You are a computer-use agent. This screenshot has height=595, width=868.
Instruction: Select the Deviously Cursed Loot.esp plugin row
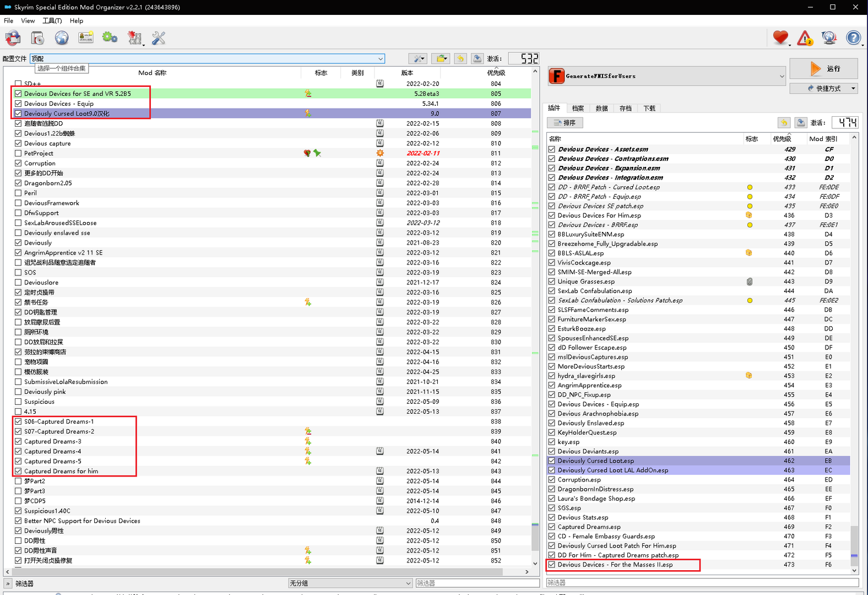698,461
